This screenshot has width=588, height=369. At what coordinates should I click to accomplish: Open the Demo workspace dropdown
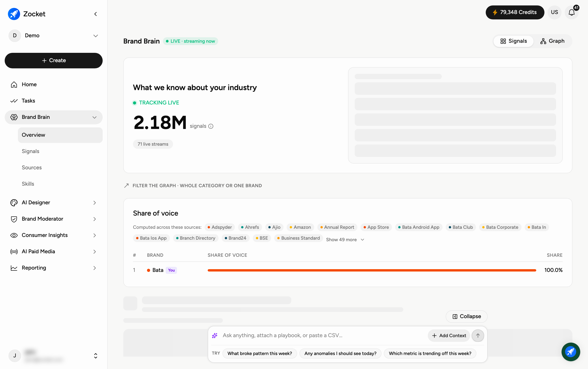point(95,36)
